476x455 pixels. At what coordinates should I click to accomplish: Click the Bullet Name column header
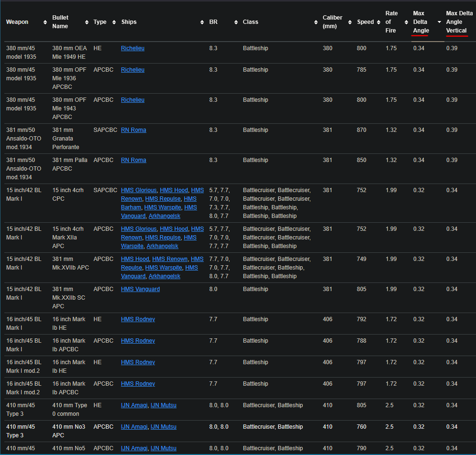point(60,22)
